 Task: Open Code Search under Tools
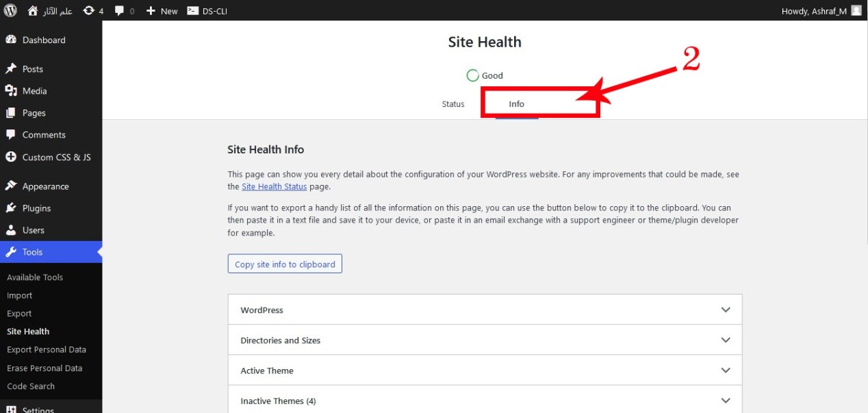(x=31, y=386)
